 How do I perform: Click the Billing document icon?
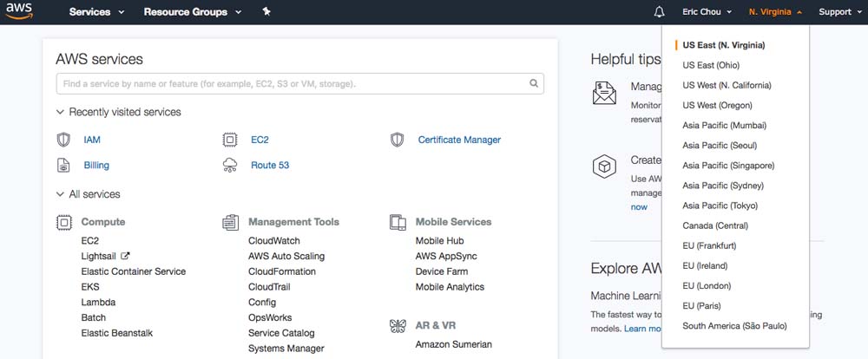tap(63, 165)
